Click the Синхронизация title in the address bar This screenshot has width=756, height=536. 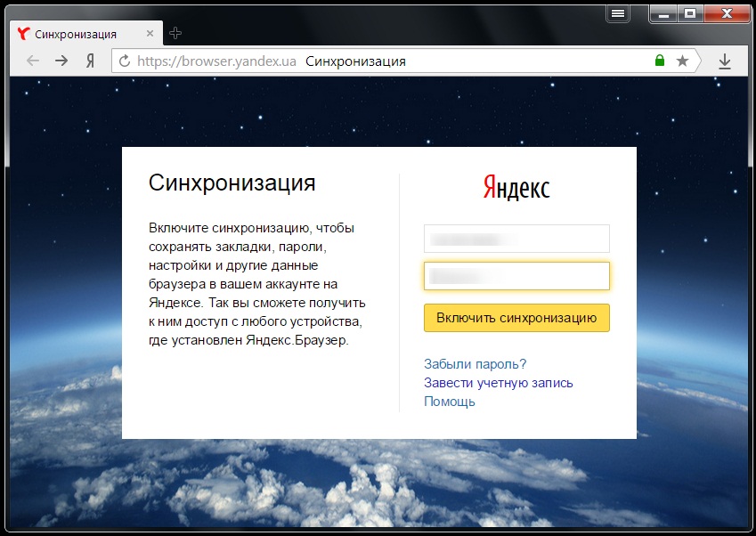pos(355,61)
